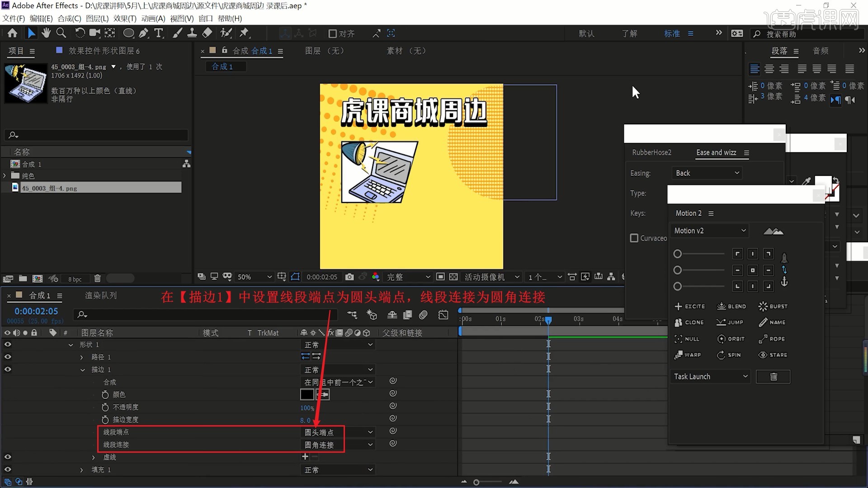
Task: Open the 动画(A) menu
Action: pyautogui.click(x=153, y=19)
